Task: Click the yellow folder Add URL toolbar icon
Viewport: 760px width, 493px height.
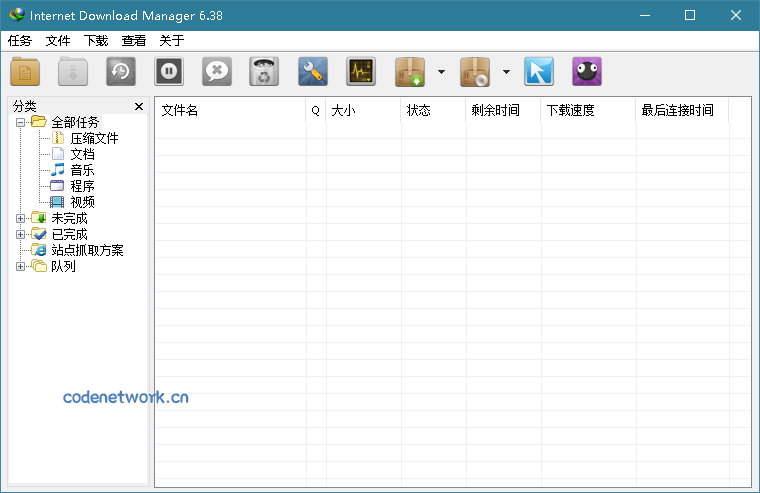Action: pos(26,72)
